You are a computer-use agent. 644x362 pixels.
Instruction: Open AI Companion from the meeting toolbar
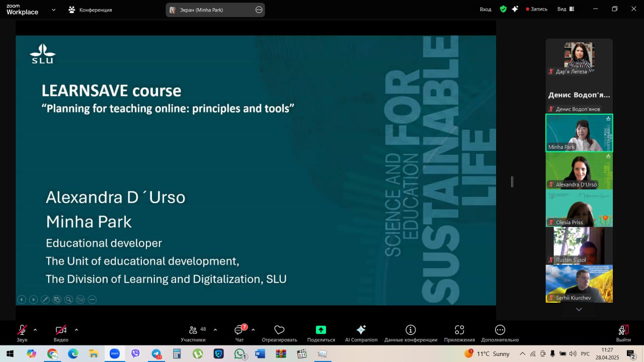361,333
